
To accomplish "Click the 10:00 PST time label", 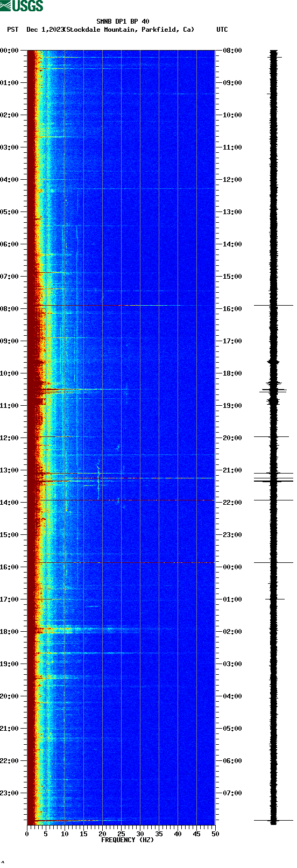I will pyautogui.click(x=9, y=373).
